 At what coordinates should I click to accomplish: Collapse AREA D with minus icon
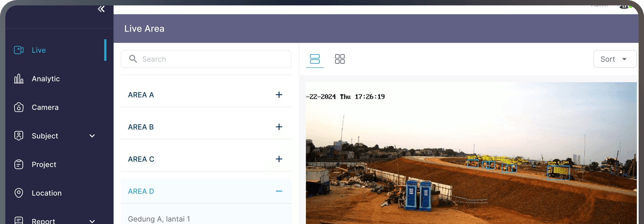(279, 191)
